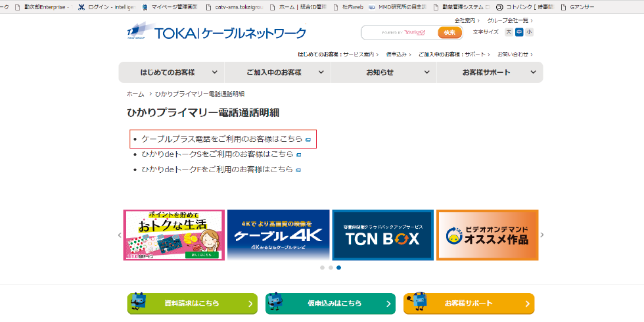Expand chevron beside はじめてのお客様
This screenshot has height=322, width=644.
point(215,72)
